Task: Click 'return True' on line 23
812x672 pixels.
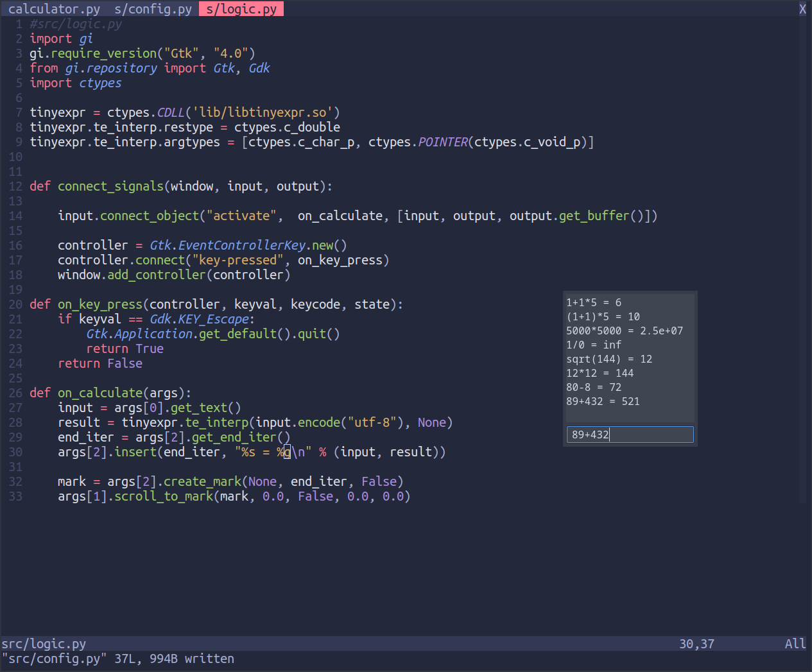Action: [x=125, y=349]
